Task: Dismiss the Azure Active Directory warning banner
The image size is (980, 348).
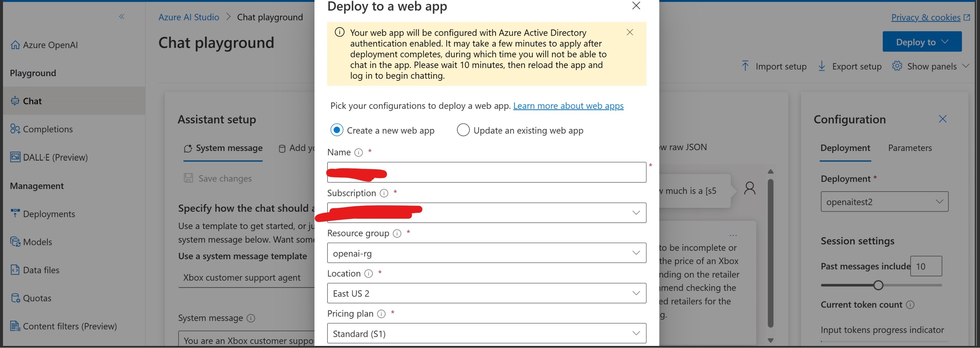Action: click(x=630, y=32)
